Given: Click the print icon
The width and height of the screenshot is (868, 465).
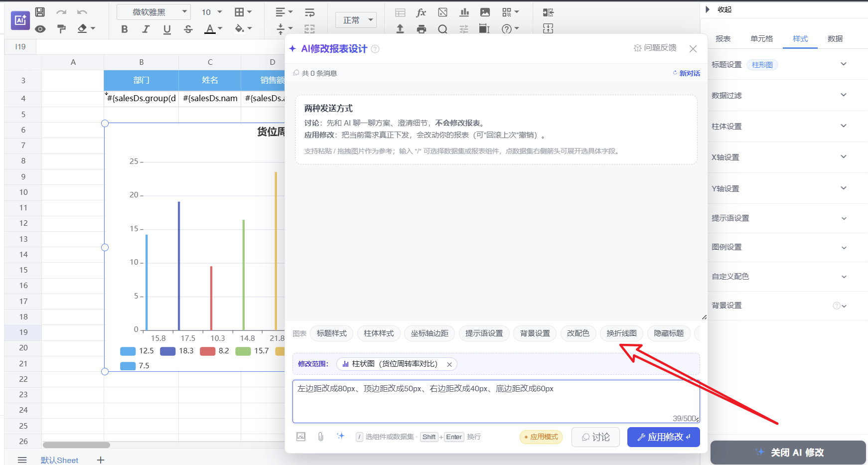Looking at the screenshot, I should pos(422,29).
